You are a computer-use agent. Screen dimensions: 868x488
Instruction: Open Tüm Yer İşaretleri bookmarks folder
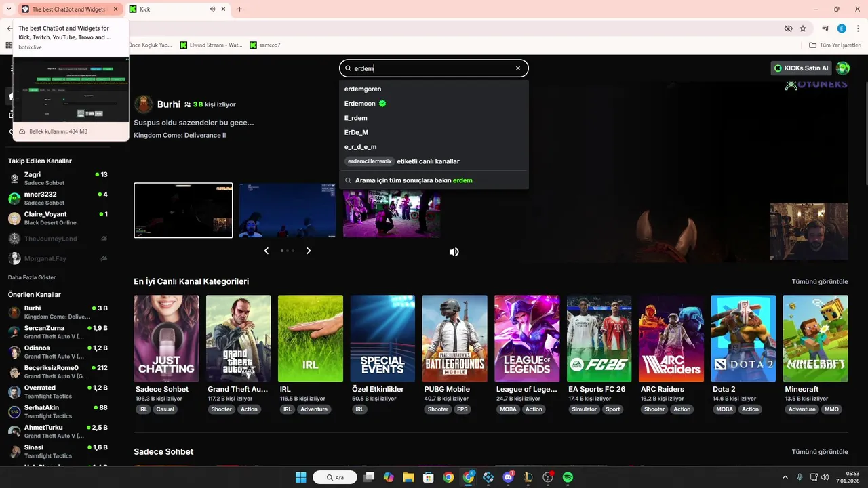click(x=835, y=45)
